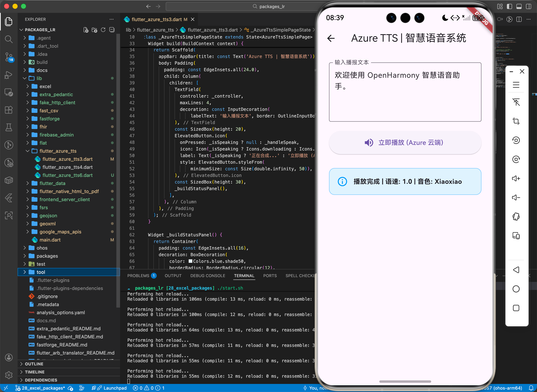Open the Run and Debug sidebar view

pos(9,75)
